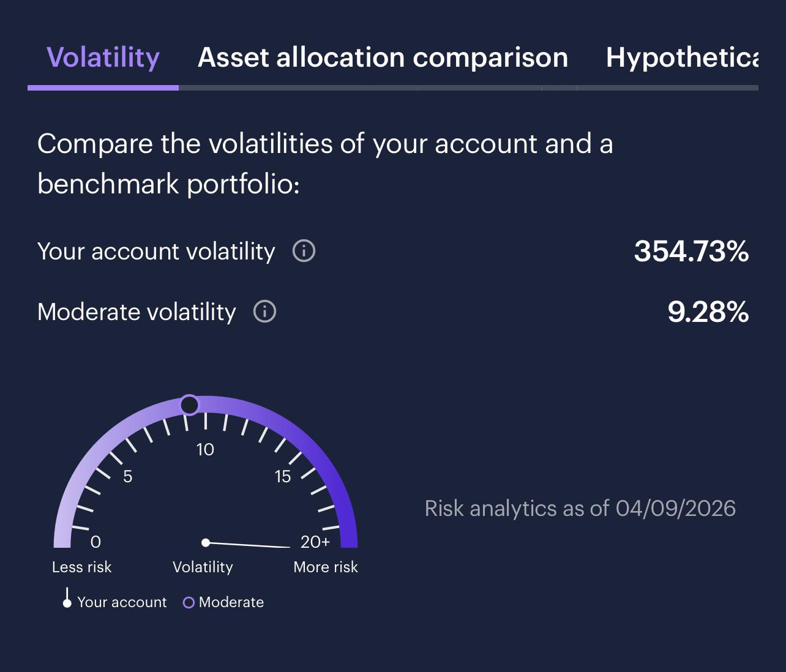Click the 9.28% moderate volatility value

(708, 312)
